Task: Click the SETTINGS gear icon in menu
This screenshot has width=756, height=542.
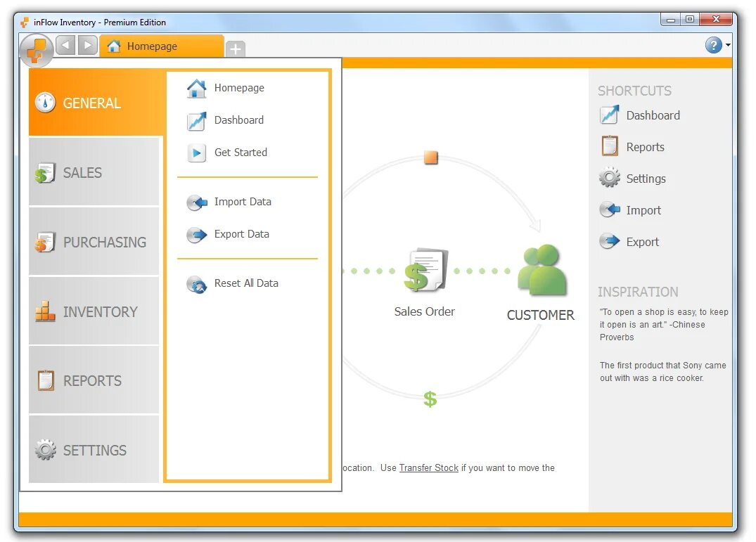Action: (45, 449)
